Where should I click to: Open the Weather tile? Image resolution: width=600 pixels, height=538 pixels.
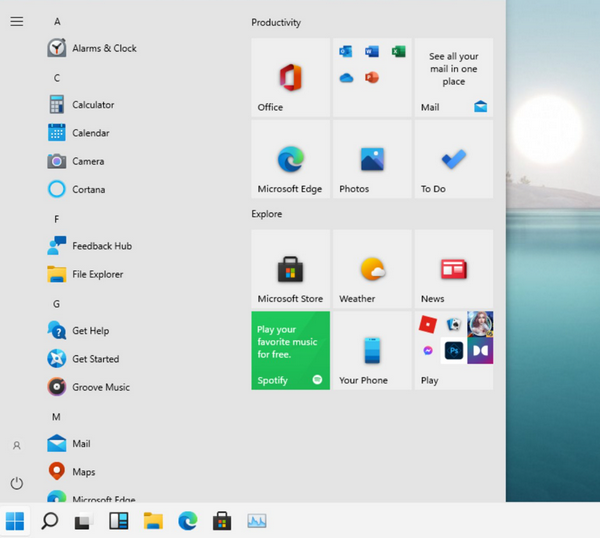pos(372,269)
